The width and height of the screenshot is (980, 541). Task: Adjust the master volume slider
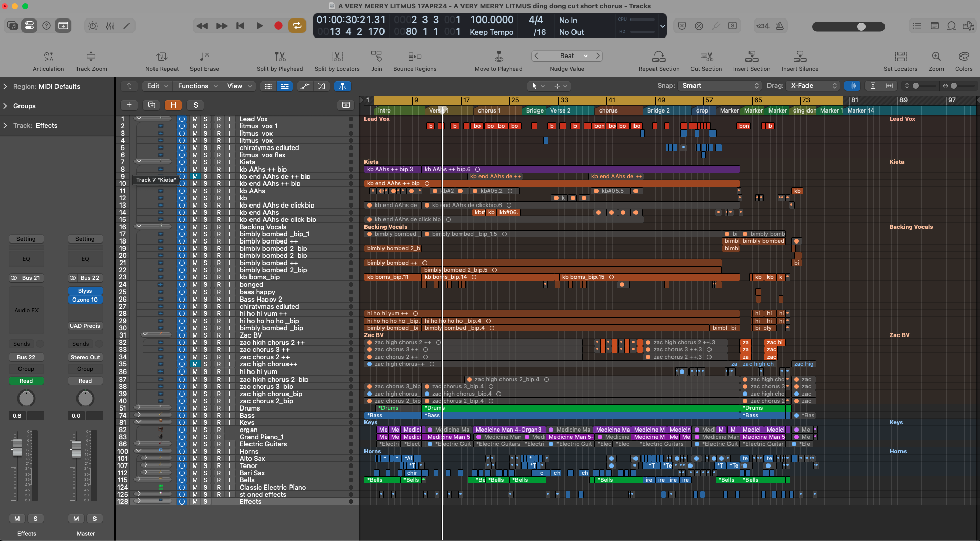861,26
